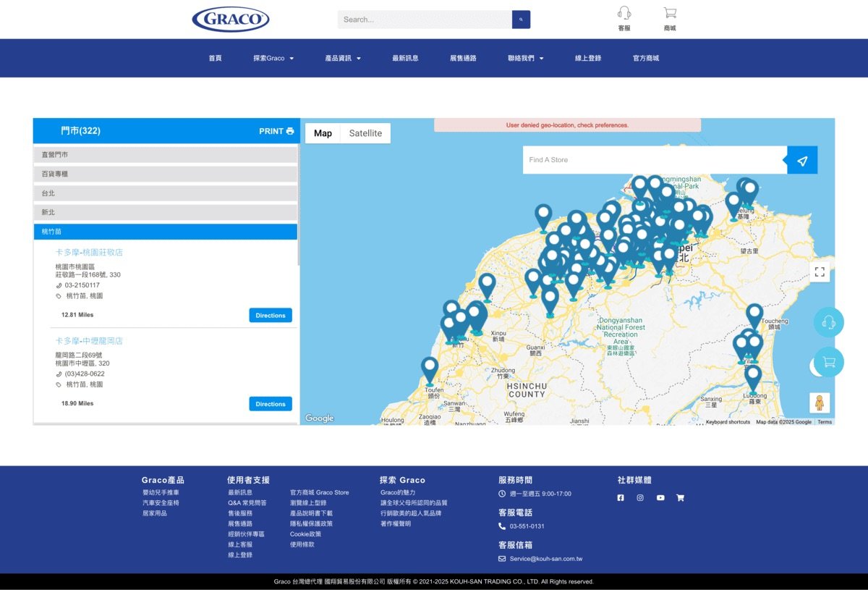Open the Cookie政策 footer link
This screenshot has width=868, height=590.
tap(305, 534)
